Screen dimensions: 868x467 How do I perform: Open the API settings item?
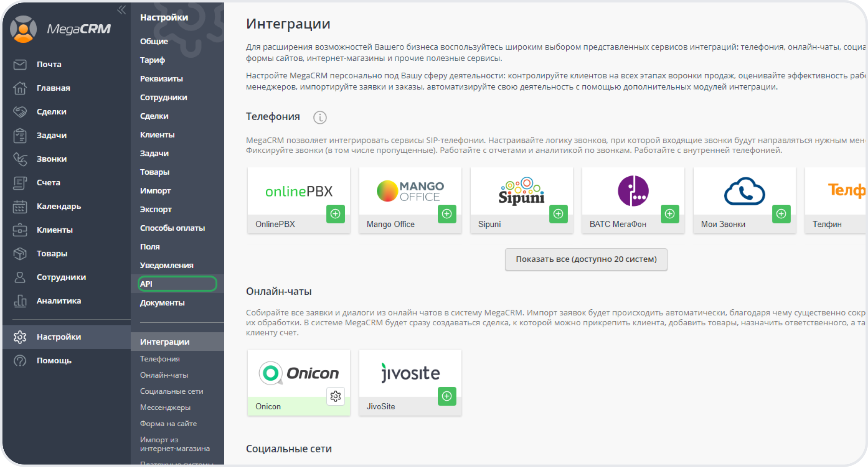click(177, 284)
